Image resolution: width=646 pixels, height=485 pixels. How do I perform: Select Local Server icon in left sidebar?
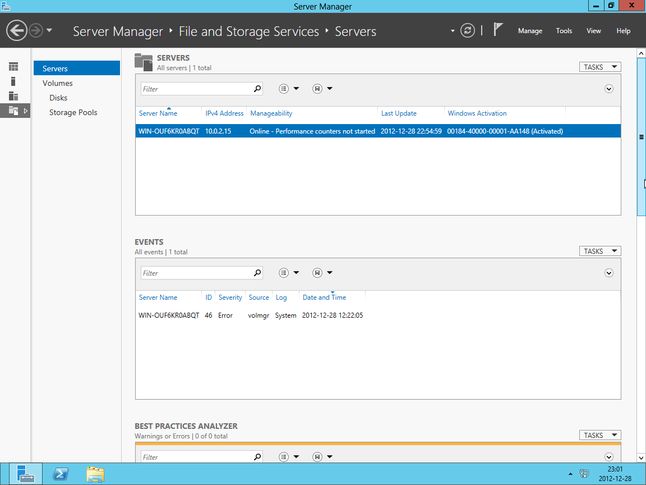point(13,81)
